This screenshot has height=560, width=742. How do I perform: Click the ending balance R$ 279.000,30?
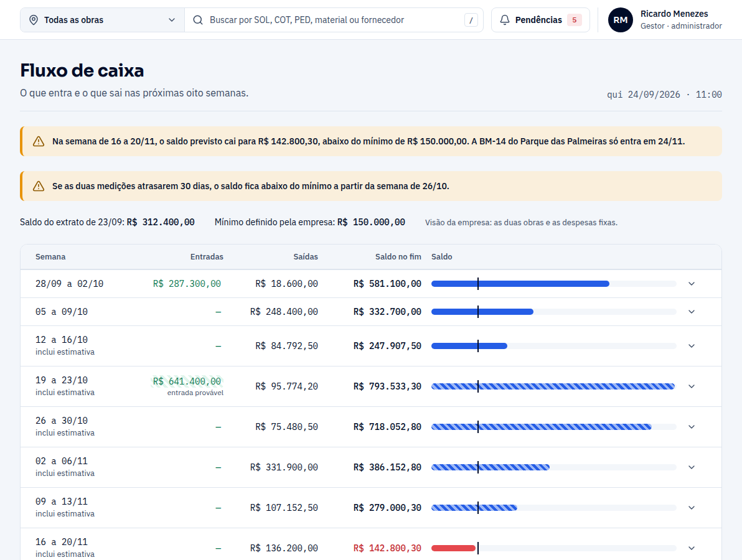point(387,508)
